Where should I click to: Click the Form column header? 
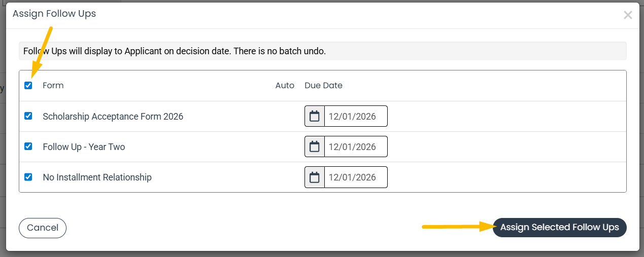[53, 85]
